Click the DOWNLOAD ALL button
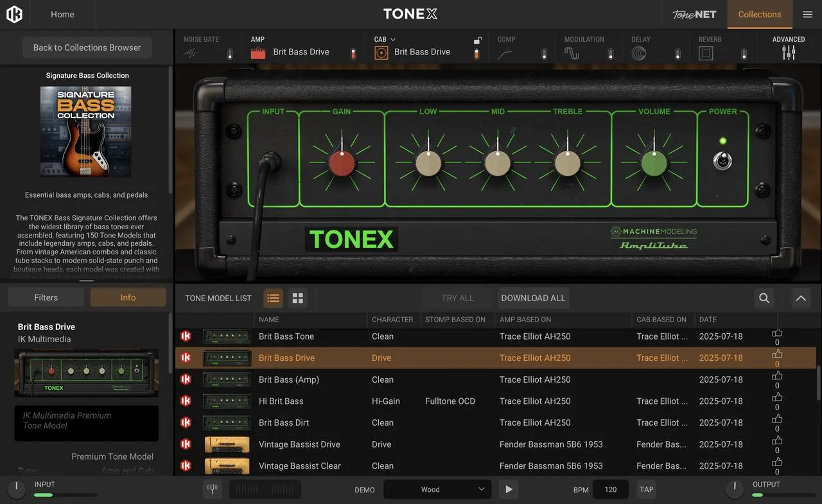Image resolution: width=822 pixels, height=504 pixels. [x=533, y=298]
